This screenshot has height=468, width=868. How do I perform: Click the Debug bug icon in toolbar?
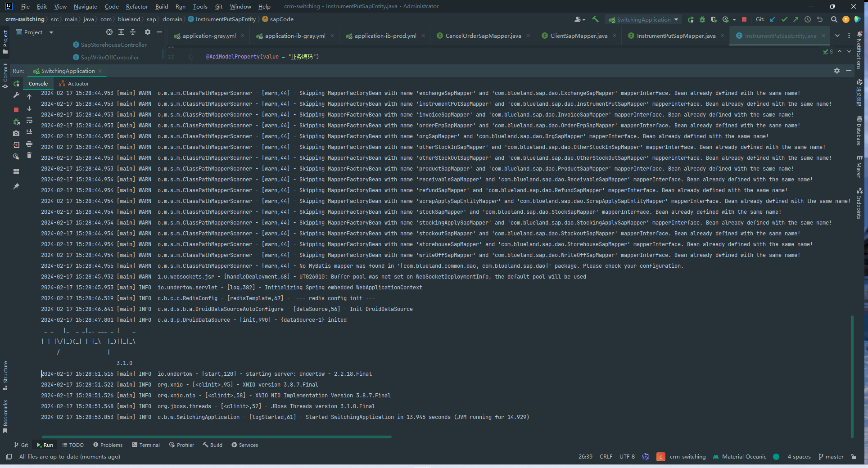702,19
